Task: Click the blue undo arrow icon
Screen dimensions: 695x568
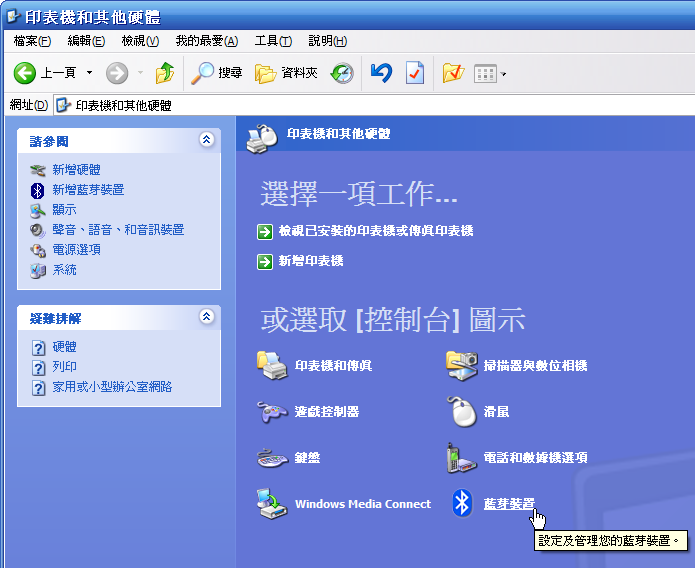Action: (381, 73)
